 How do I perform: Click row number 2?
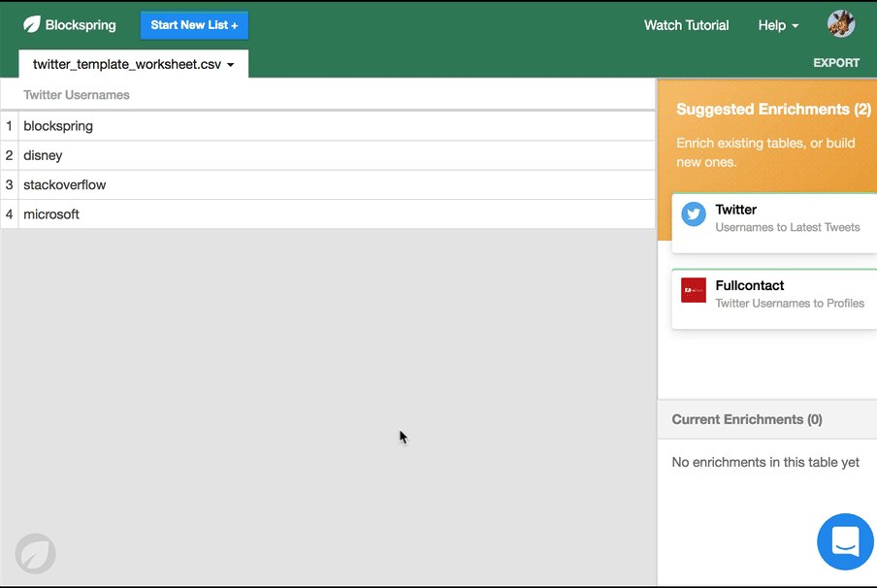click(x=9, y=155)
